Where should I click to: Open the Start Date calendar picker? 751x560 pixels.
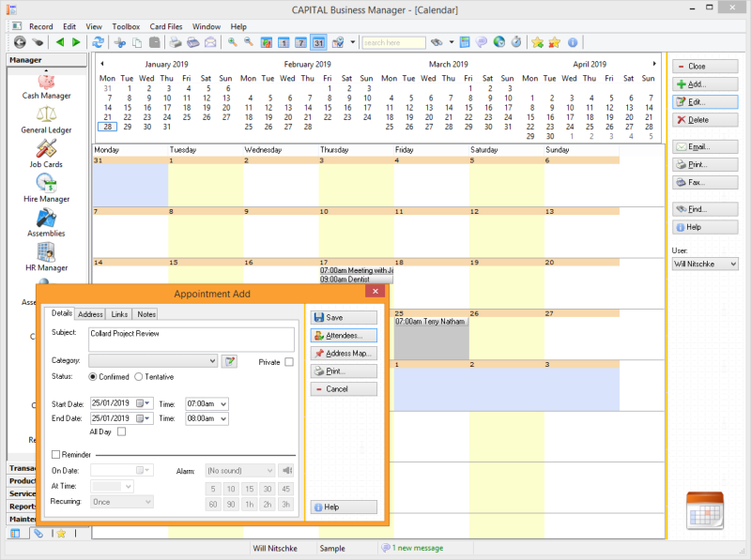143,403
